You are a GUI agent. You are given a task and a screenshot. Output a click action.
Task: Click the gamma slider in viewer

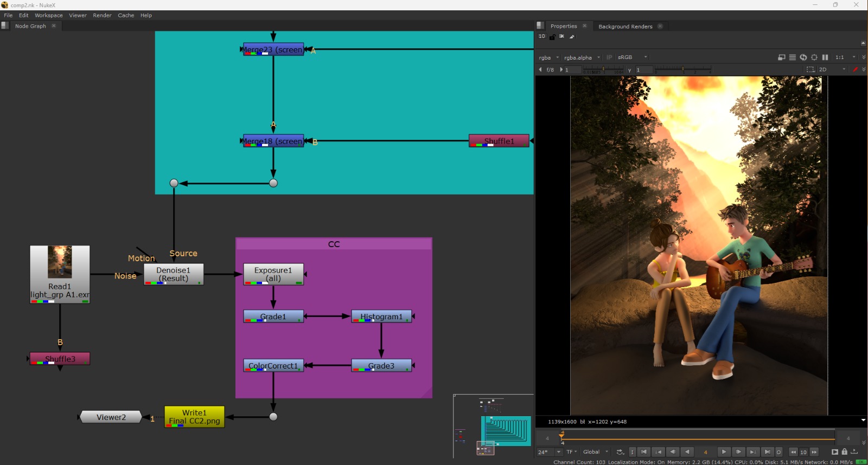click(x=682, y=70)
